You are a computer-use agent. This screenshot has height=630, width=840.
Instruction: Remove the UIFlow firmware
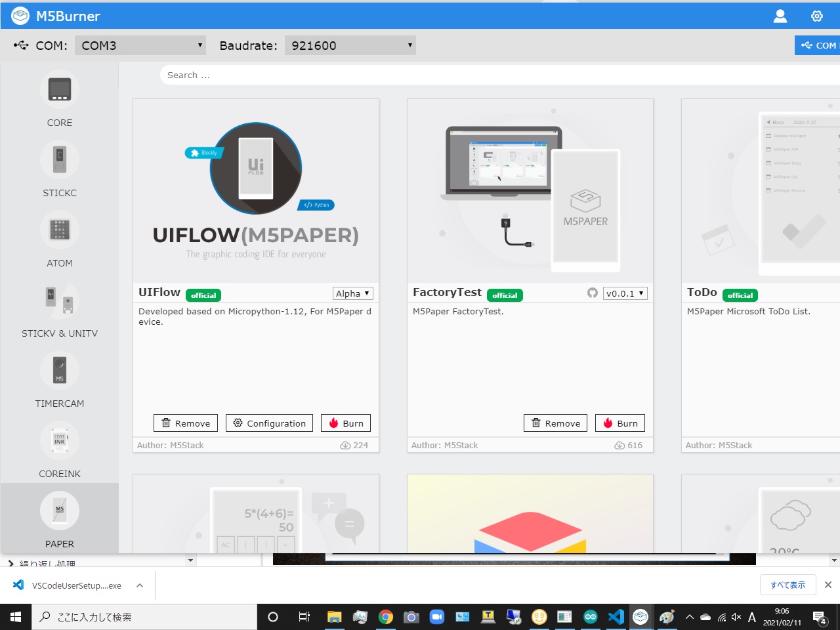coord(186,423)
